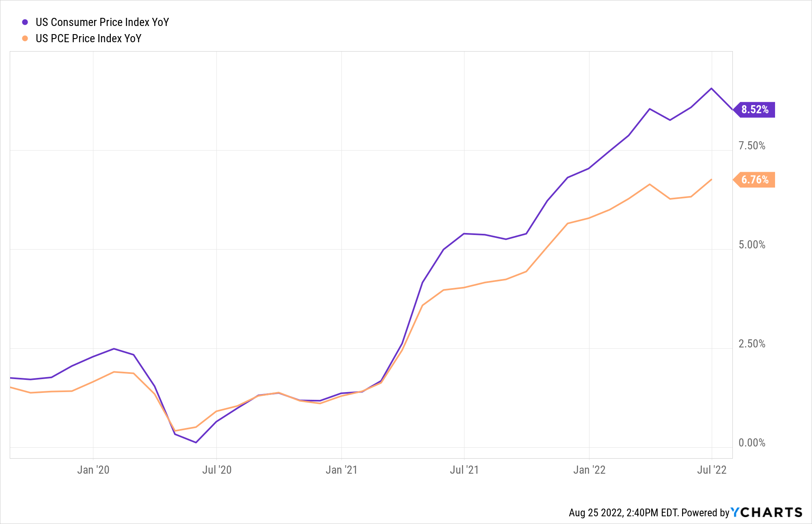The width and height of the screenshot is (812, 524).
Task: Click the Jul '21 x-axis label
Action: (x=464, y=470)
